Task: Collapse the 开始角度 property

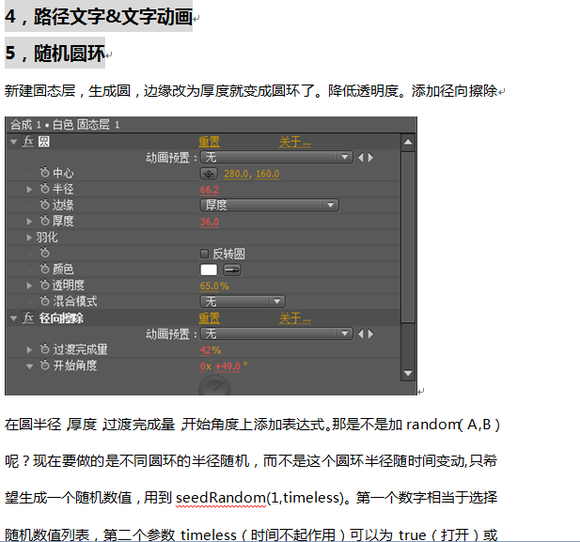Action: click(x=30, y=366)
